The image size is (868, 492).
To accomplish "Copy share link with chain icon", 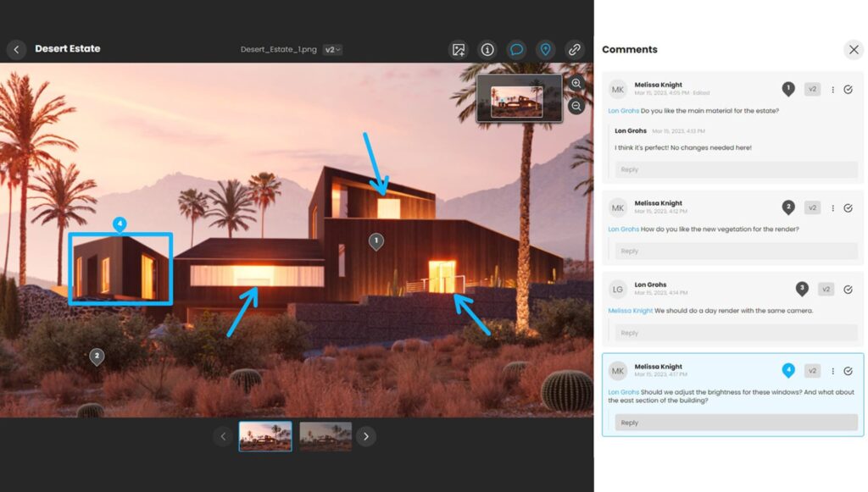I will pos(575,50).
